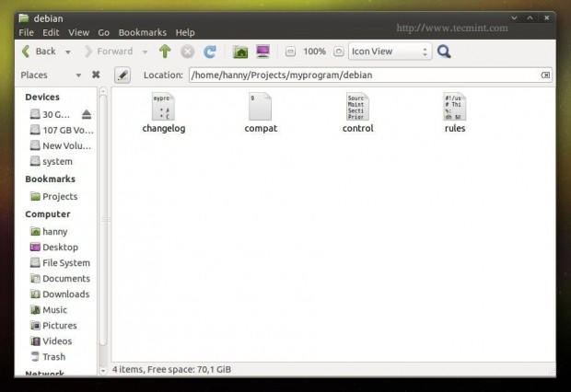
Task: Click the Computer monitor toolbar icon
Action: pyautogui.click(x=262, y=52)
